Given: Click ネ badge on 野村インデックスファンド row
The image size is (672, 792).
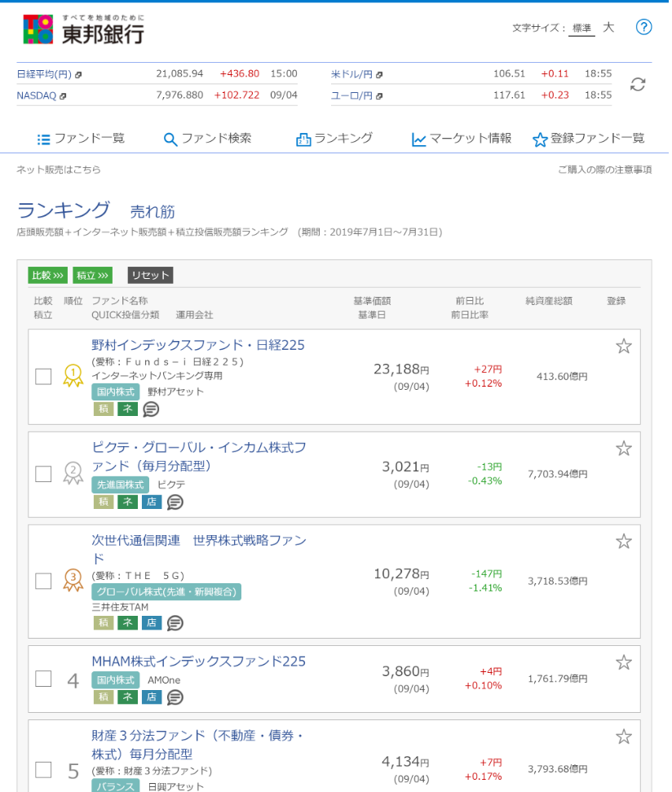Looking at the screenshot, I should pos(128,409).
